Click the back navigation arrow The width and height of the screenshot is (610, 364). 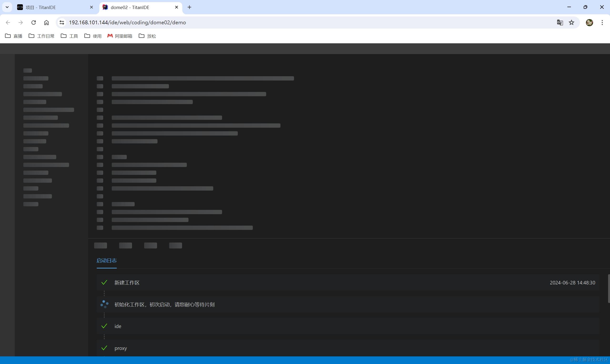pos(8,23)
